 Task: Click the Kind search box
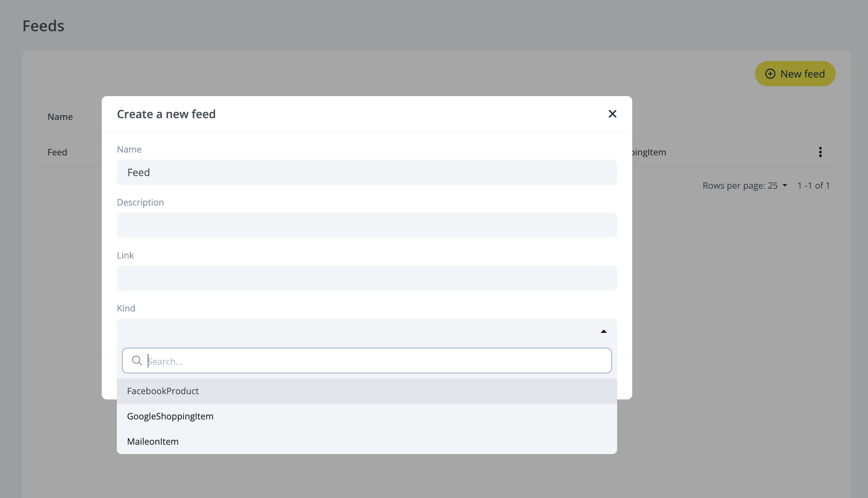pos(367,361)
